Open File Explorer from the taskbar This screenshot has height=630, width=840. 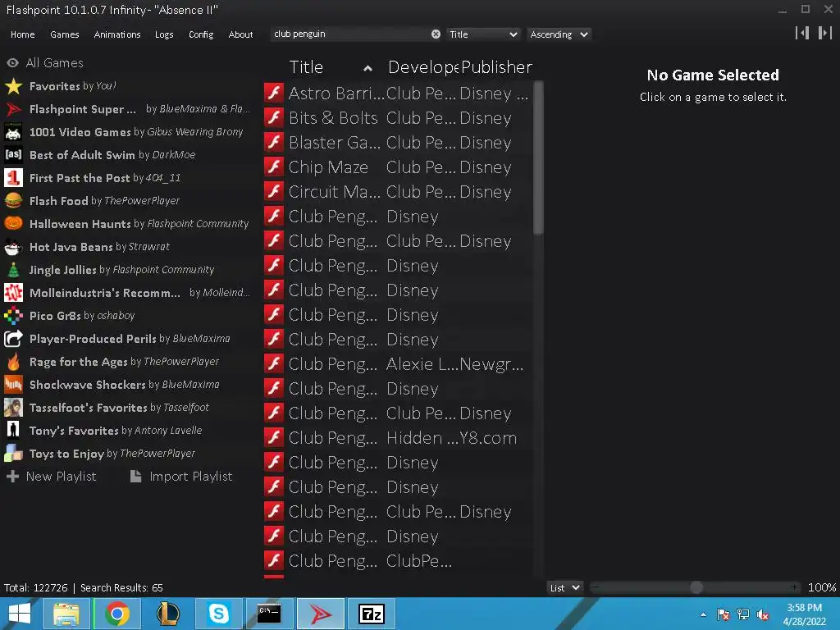coord(66,614)
